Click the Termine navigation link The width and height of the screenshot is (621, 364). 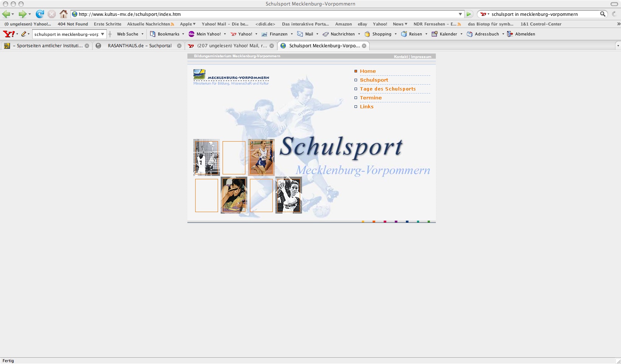[371, 98]
